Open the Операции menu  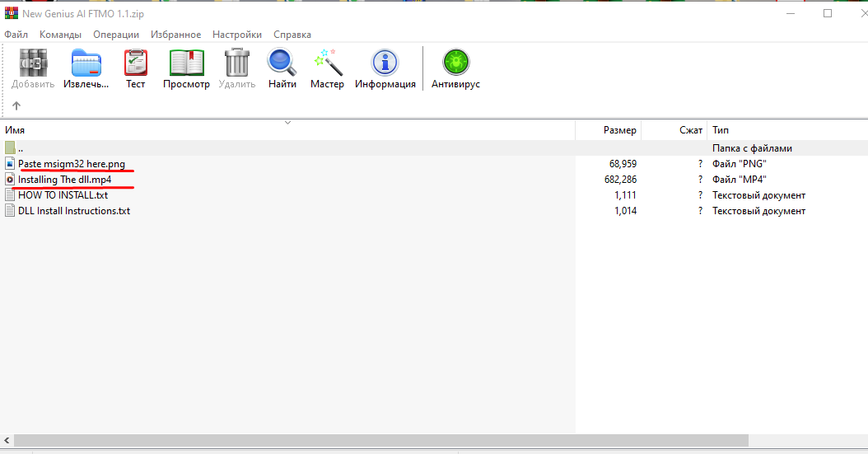[x=116, y=35]
